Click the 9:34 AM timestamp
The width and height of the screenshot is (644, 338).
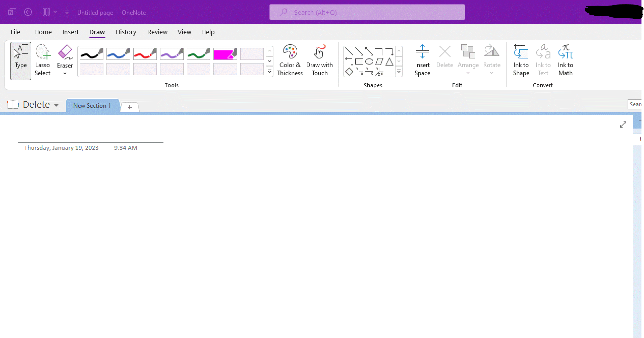(x=126, y=148)
